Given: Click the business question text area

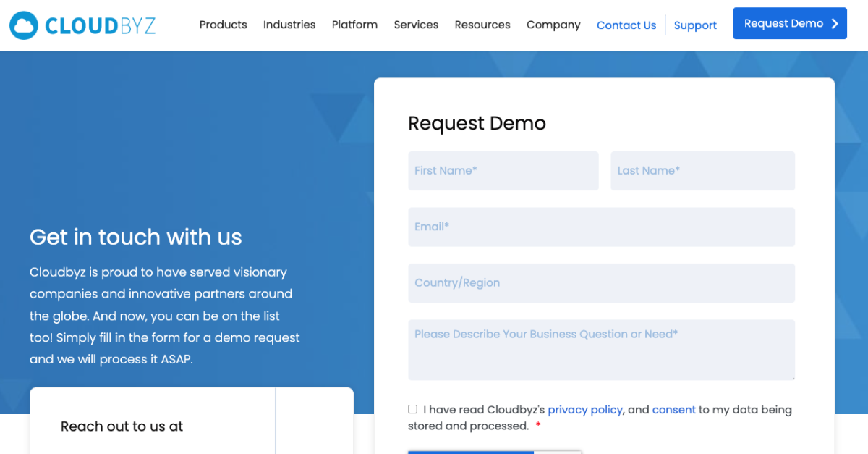Looking at the screenshot, I should pyautogui.click(x=601, y=350).
